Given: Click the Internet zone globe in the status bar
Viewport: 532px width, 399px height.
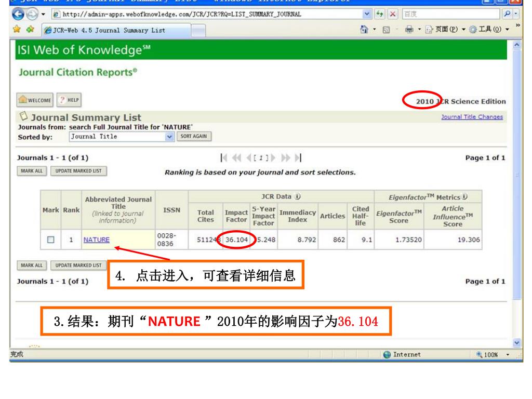Looking at the screenshot, I should pyautogui.click(x=387, y=354).
